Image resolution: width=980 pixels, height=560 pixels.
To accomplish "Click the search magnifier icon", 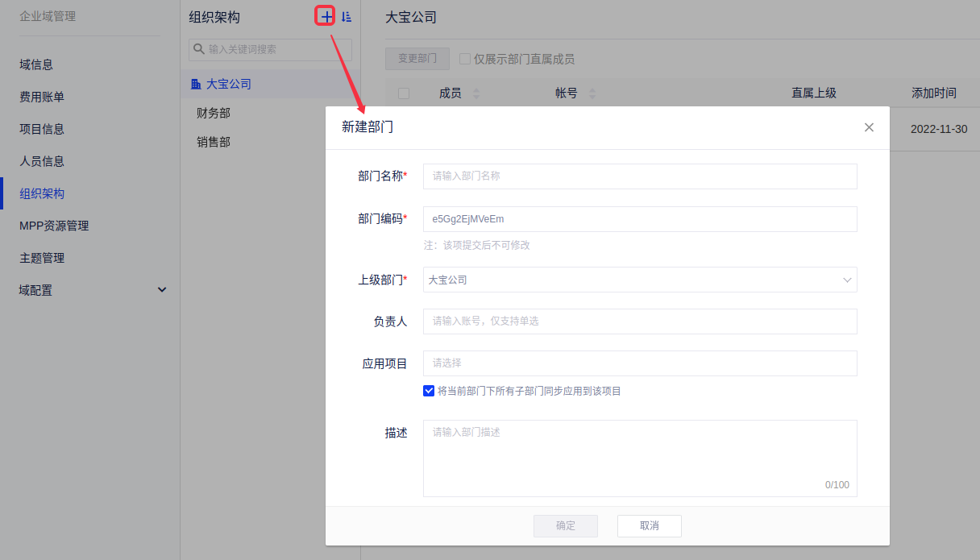I will click(x=199, y=49).
